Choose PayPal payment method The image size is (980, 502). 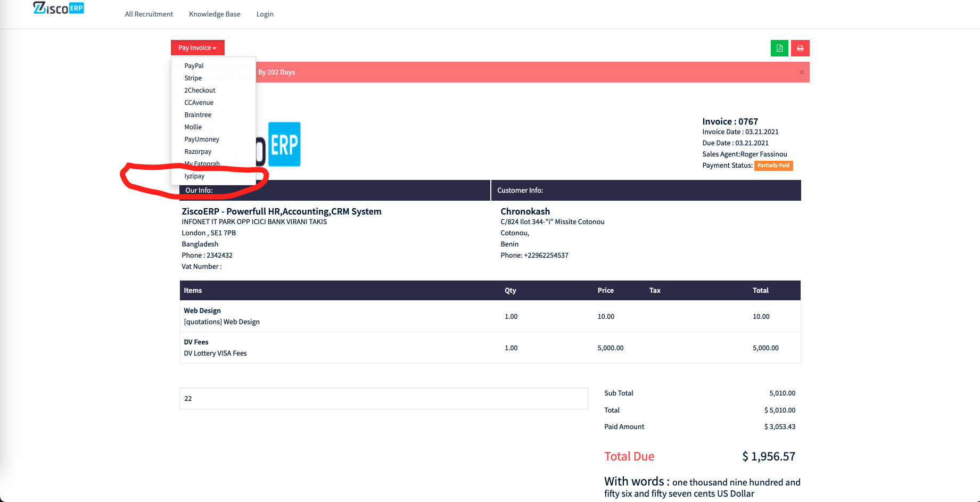point(194,65)
